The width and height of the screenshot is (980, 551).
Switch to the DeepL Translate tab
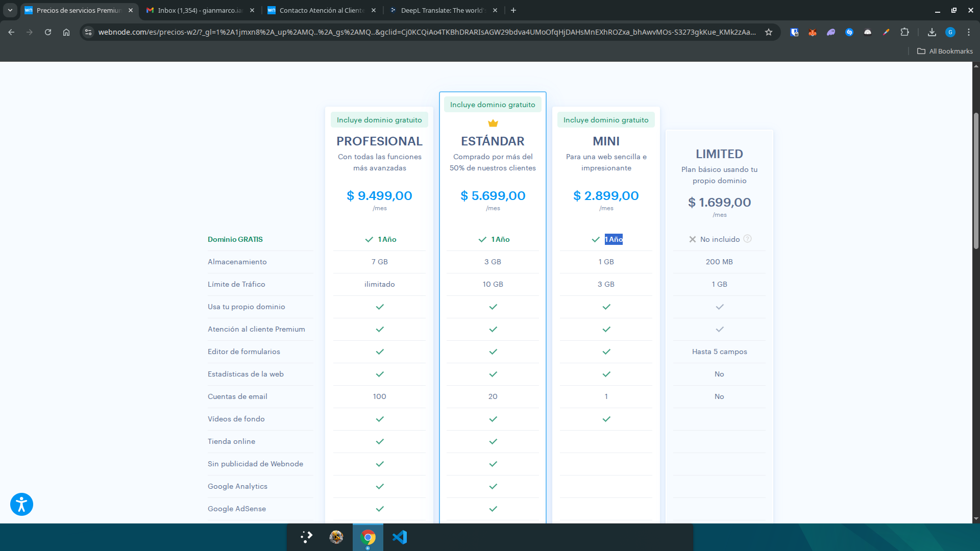click(442, 10)
